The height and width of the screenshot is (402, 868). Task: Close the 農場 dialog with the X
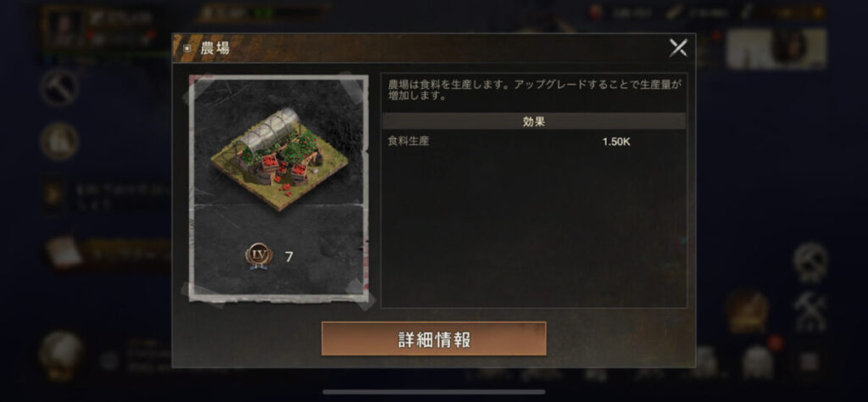pyautogui.click(x=678, y=47)
